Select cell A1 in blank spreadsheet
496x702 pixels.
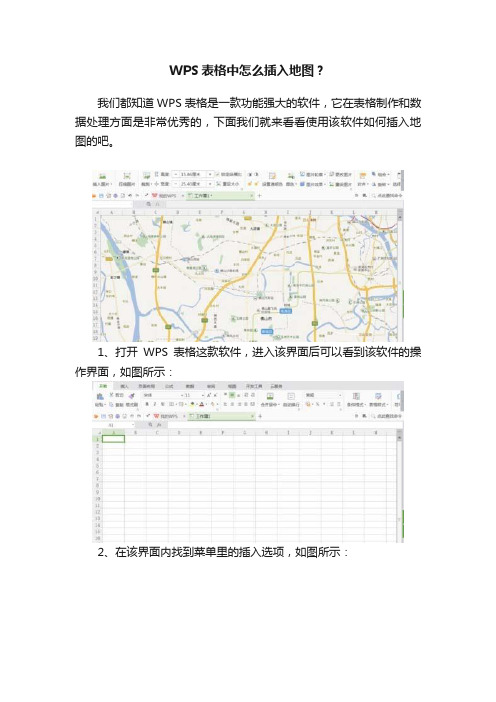point(113,439)
